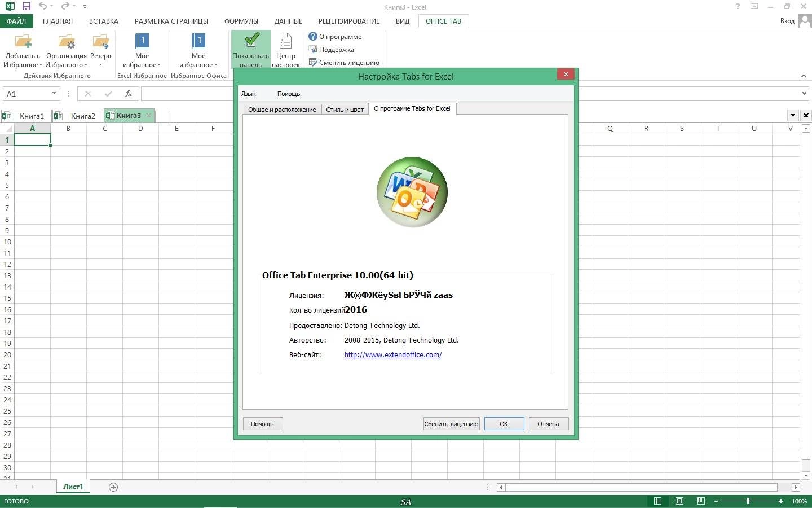Switch to the РЕЦЕНЗИРОВАНИЕ ribbon tab
Image resolution: width=812 pixels, height=508 pixels.
[349, 21]
